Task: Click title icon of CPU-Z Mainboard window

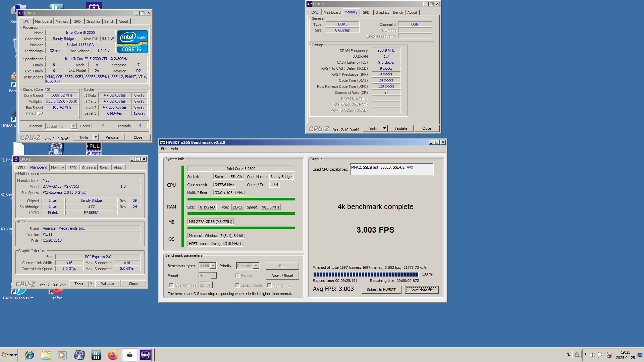Action: coord(16,159)
